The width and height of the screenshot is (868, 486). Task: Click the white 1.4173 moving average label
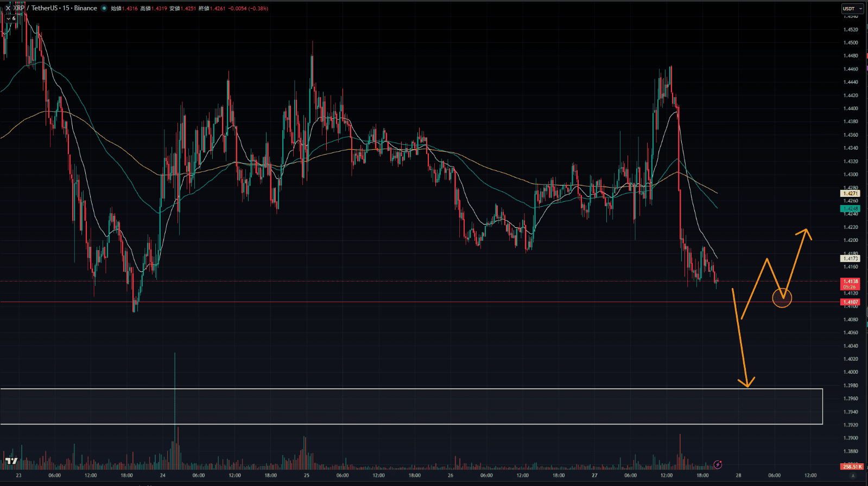tap(850, 259)
